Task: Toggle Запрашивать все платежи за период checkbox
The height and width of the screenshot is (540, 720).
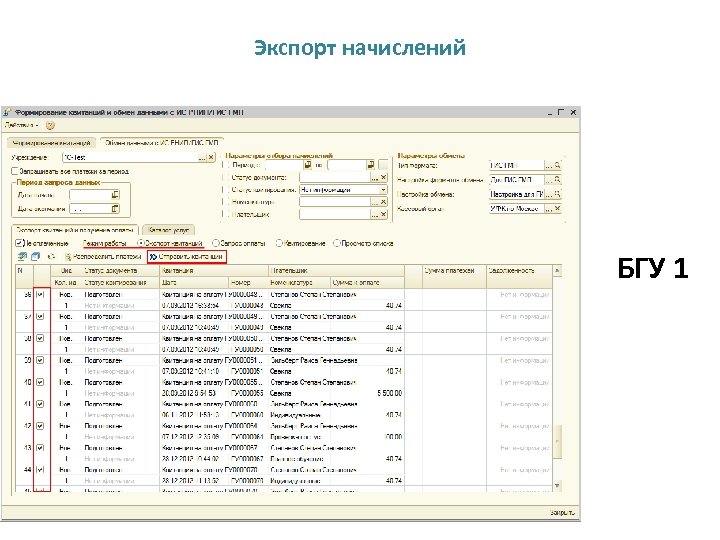Action: pos(14,171)
